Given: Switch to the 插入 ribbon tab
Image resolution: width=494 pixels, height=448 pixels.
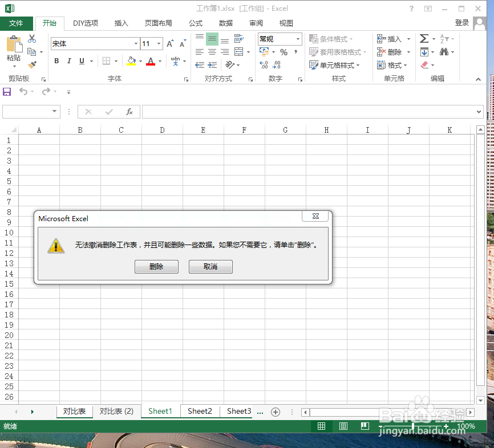Looking at the screenshot, I should [120, 23].
